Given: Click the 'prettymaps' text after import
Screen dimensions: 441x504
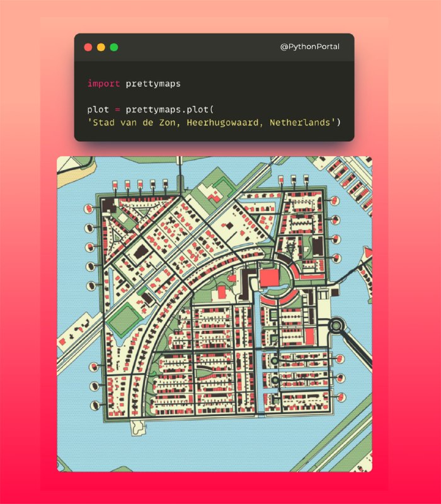Looking at the screenshot, I should point(153,84).
